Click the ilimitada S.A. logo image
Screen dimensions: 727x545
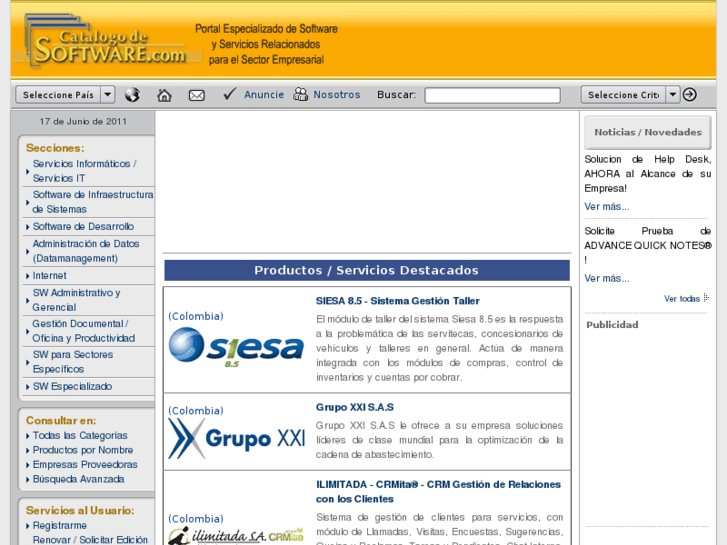coord(236,536)
